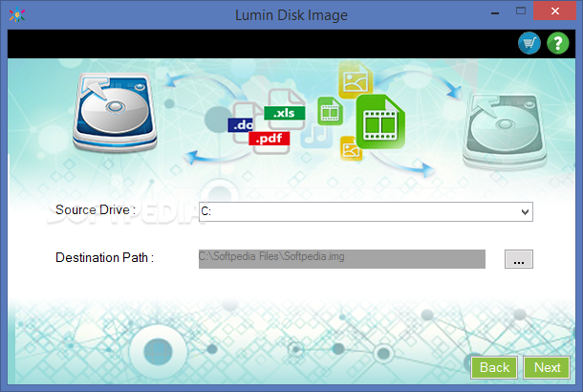
Task: Click the 'Source Drive :' label
Action: point(96,209)
